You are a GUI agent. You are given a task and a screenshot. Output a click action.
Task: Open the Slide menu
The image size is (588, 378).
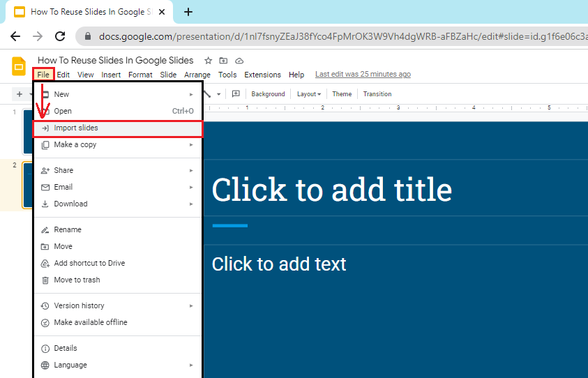168,75
